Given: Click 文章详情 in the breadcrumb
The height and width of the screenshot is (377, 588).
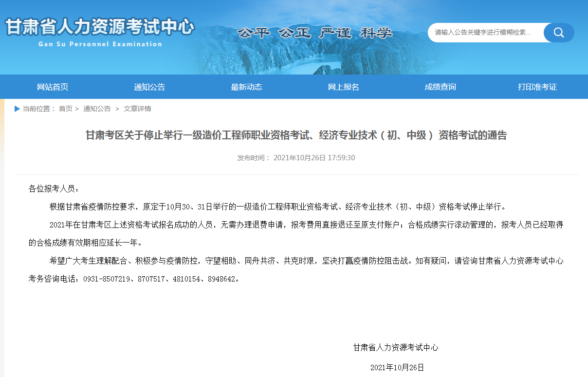Looking at the screenshot, I should [137, 109].
